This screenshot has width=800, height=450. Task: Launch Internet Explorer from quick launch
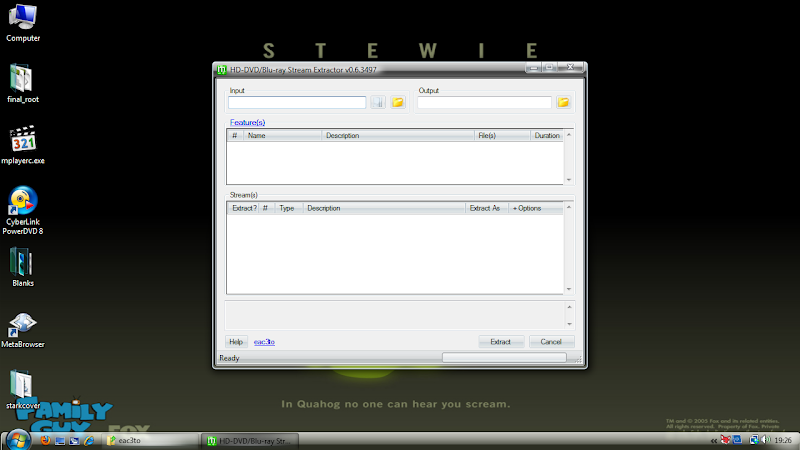point(89,440)
